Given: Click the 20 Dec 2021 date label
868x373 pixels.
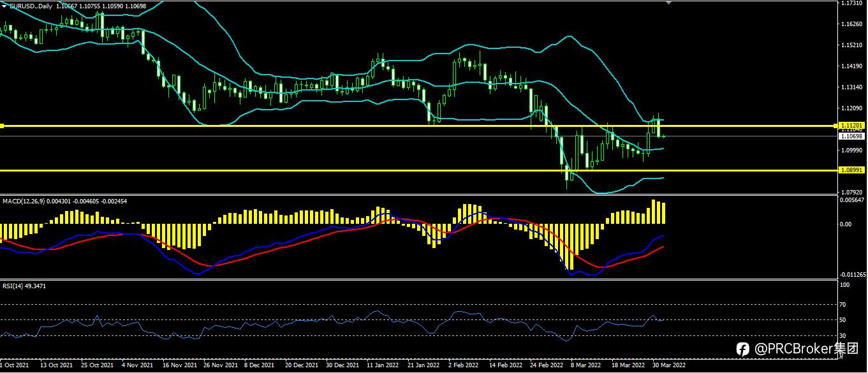Looking at the screenshot, I should coord(302,366).
